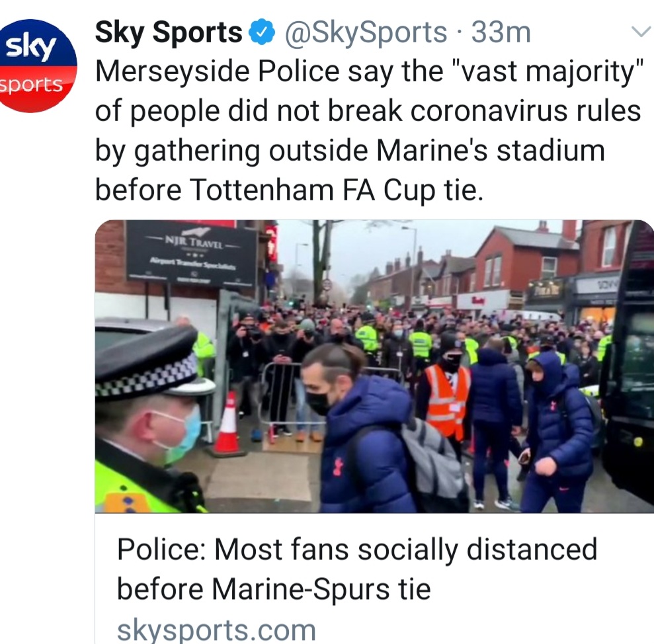This screenshot has width=654, height=644.
Task: Click the steward's orange hi-vis vest
Action: pos(448,399)
